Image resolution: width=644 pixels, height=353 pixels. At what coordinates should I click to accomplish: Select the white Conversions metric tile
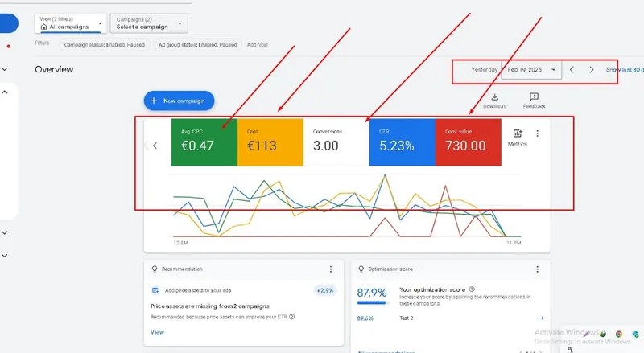coord(336,142)
